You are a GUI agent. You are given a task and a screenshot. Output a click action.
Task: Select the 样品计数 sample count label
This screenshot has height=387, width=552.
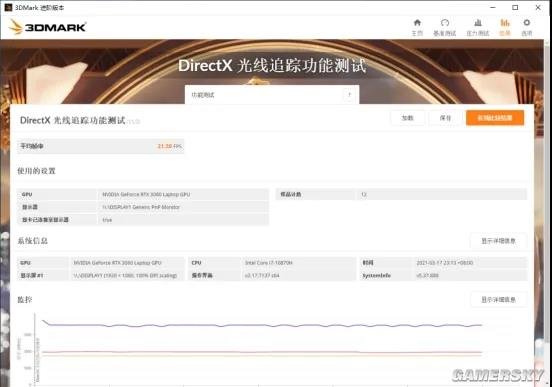[x=290, y=194]
